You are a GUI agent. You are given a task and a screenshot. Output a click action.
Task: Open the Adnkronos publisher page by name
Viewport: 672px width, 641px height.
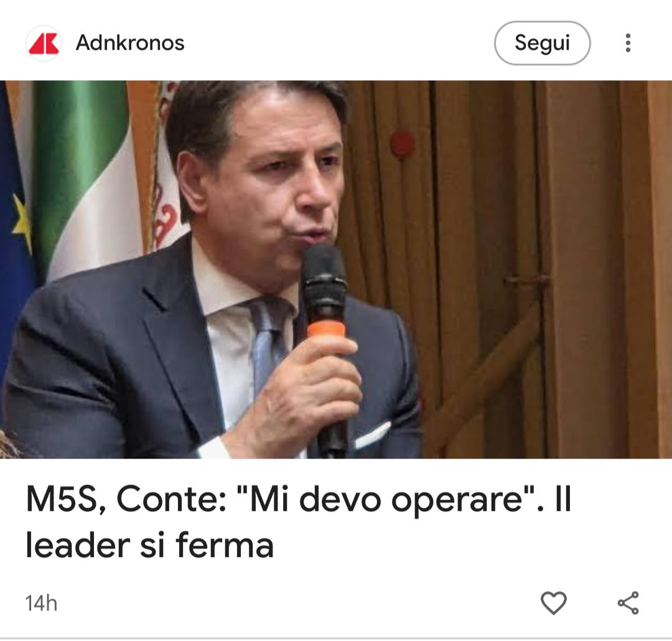pos(130,43)
